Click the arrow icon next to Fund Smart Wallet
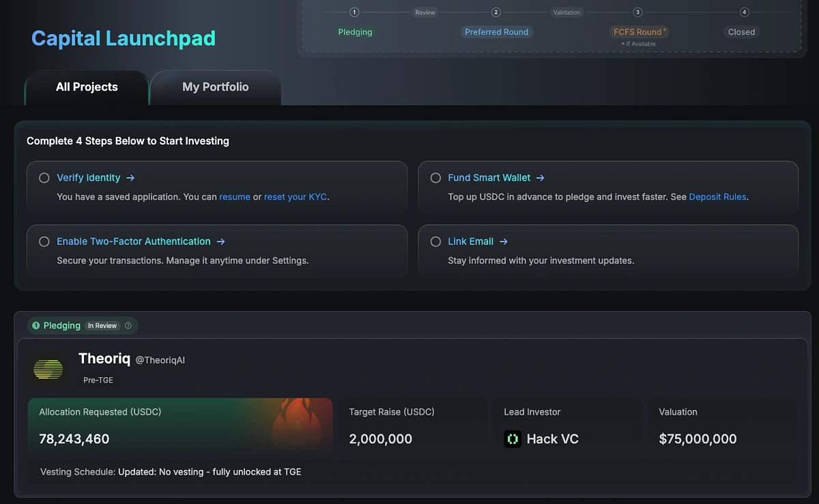The height and width of the screenshot is (504, 819). tap(540, 177)
